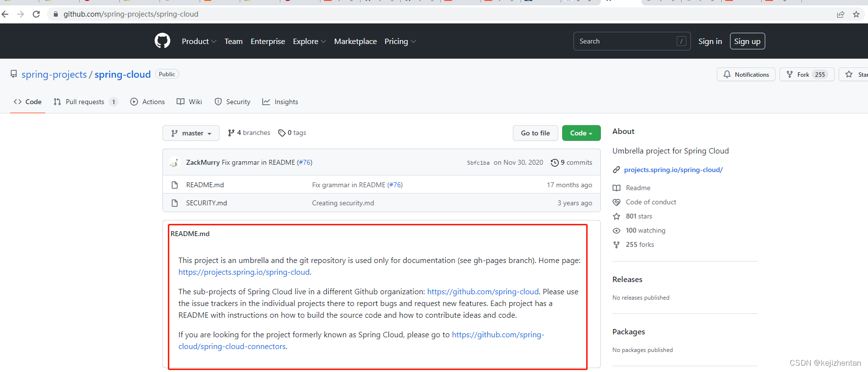Click the padlock site info icon
Screen dimensions: 868x372
coord(56,14)
